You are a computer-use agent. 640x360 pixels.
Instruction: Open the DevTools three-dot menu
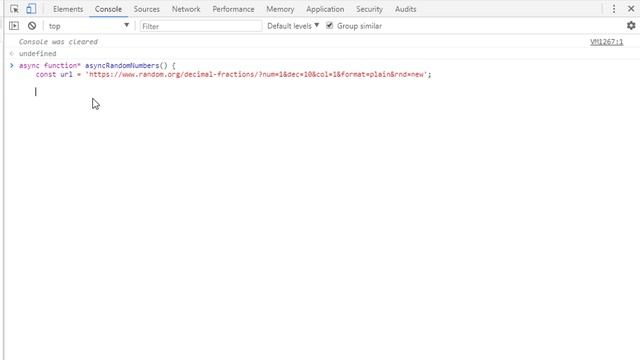coord(613,9)
